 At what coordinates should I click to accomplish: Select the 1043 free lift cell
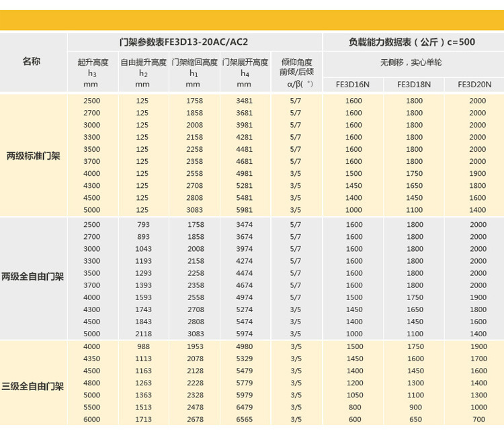tap(143, 249)
